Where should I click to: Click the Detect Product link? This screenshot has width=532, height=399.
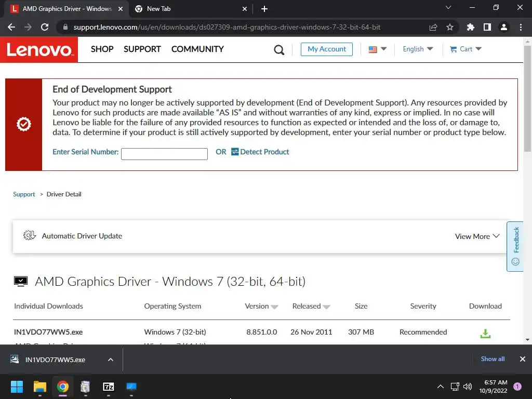click(260, 152)
